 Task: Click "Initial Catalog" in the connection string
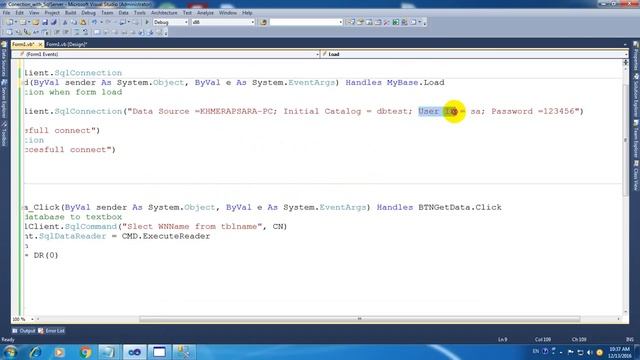322,111
